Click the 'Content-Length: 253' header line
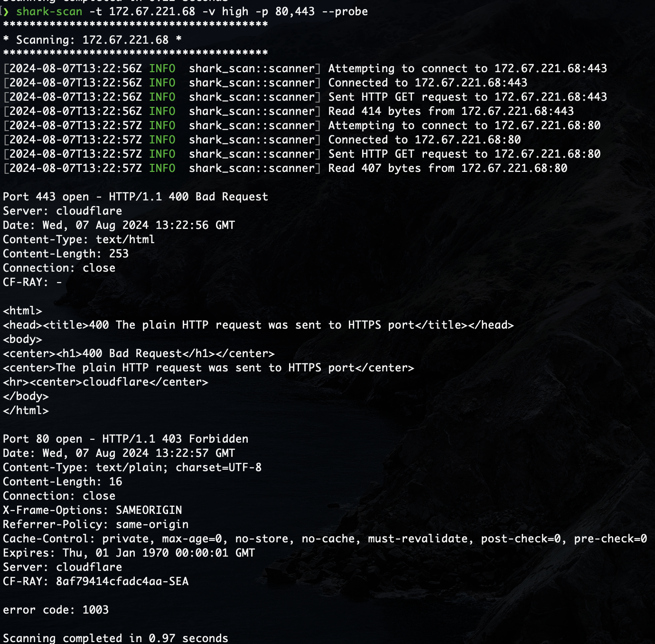Viewport: 655px width, 644px height. (65, 254)
